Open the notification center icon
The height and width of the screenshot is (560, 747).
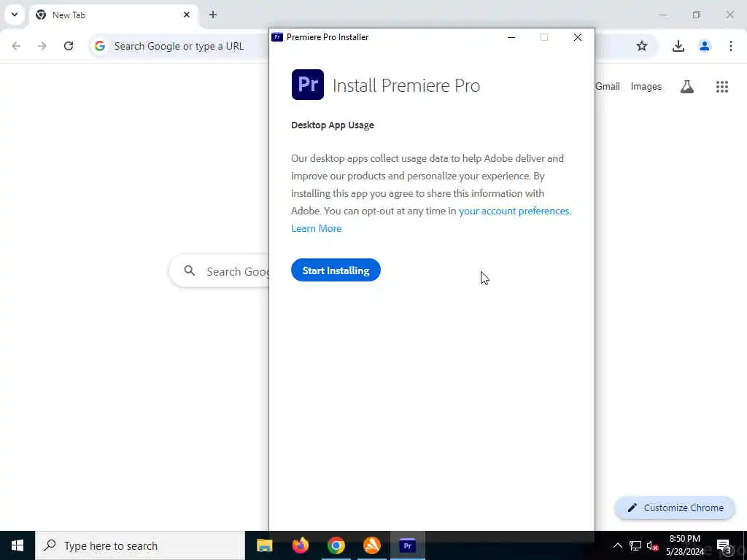point(724,545)
